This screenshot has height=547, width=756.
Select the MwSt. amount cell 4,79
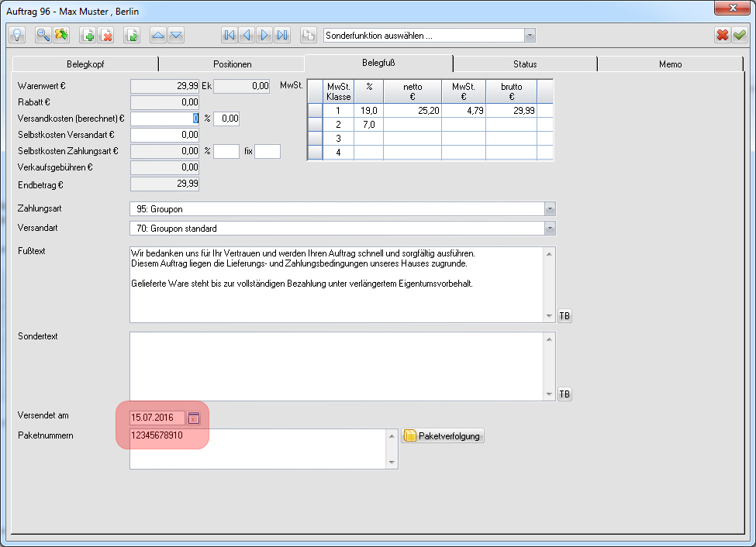tap(464, 111)
